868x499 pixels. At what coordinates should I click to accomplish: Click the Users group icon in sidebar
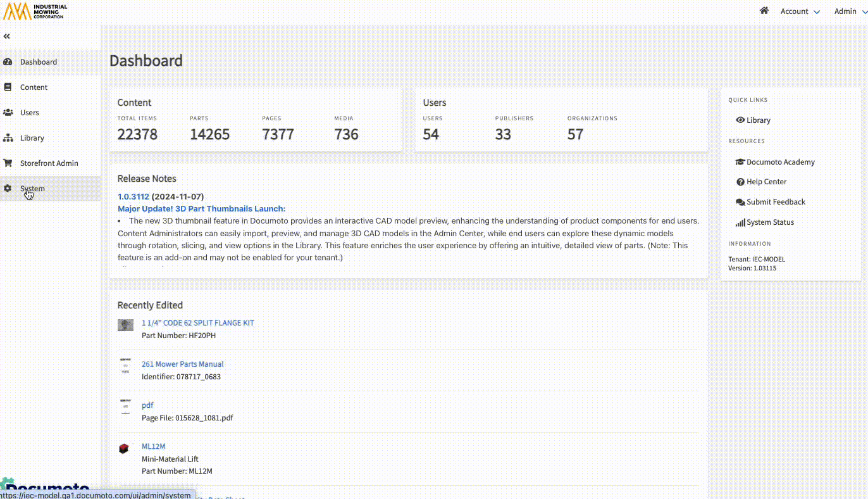[8, 113]
